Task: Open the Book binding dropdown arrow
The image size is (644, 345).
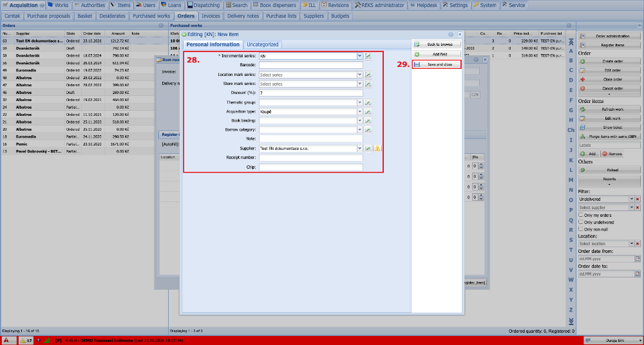Action: (x=360, y=121)
